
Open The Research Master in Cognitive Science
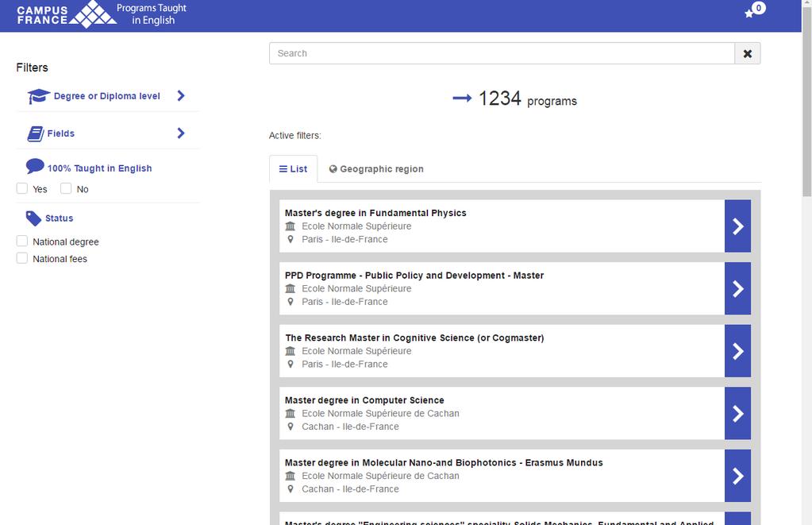pos(414,338)
